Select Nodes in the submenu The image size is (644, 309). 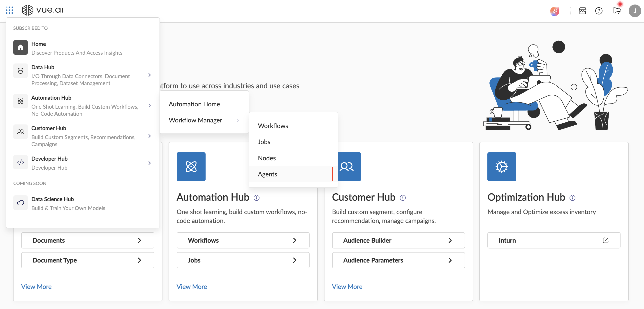(x=267, y=158)
